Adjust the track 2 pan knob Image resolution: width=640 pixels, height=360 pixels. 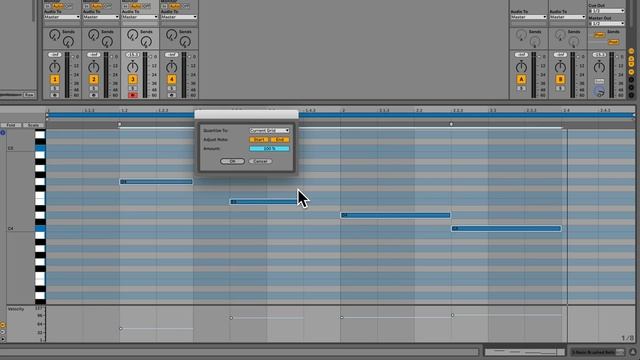pyautogui.click(x=93, y=67)
